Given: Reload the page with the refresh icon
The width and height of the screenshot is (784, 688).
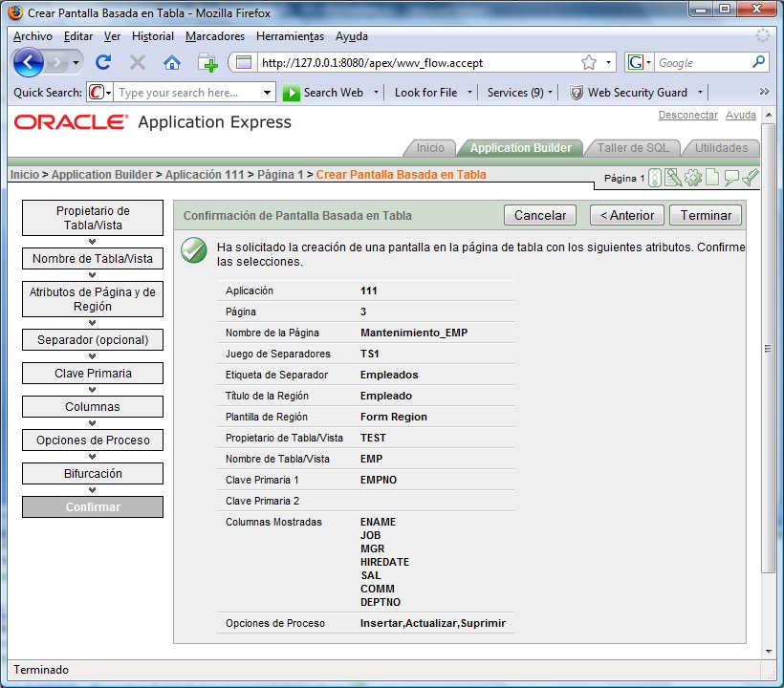Looking at the screenshot, I should [x=103, y=62].
